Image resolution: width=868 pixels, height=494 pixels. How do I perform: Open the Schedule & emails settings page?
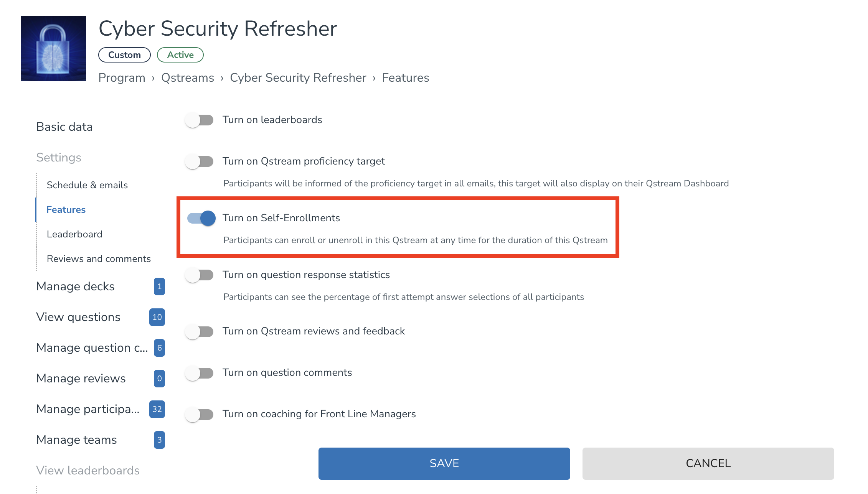point(87,185)
